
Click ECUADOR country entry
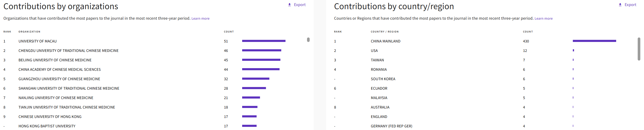(379, 88)
